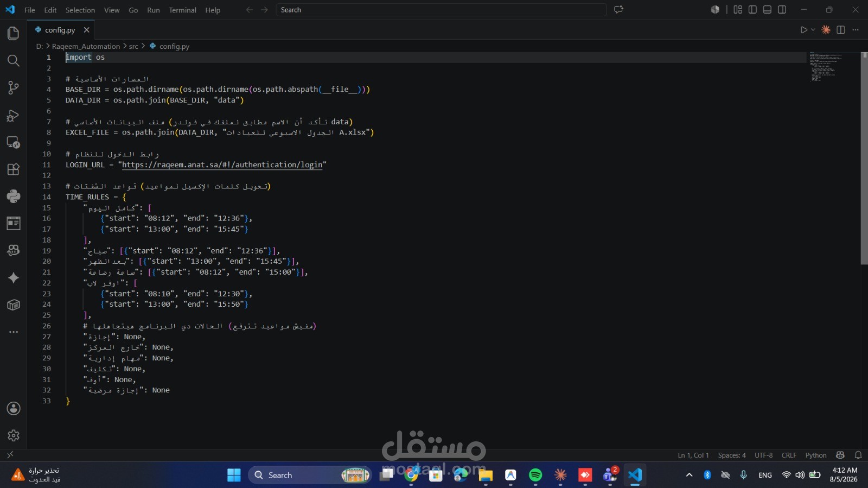Open the remote window indicator in status bar
The width and height of the screenshot is (868, 488).
pos(10,455)
